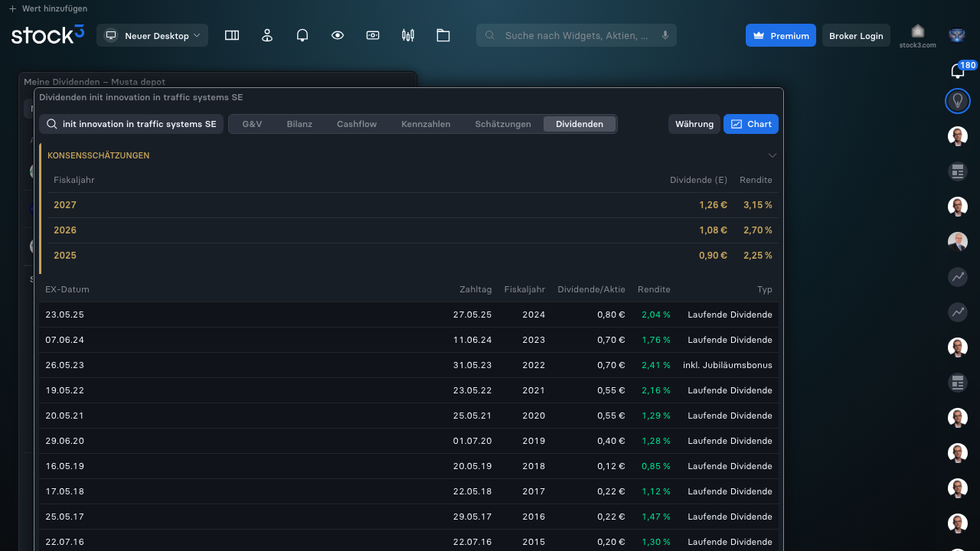Open the lightbulb ideas icon in sidebar

(x=957, y=100)
